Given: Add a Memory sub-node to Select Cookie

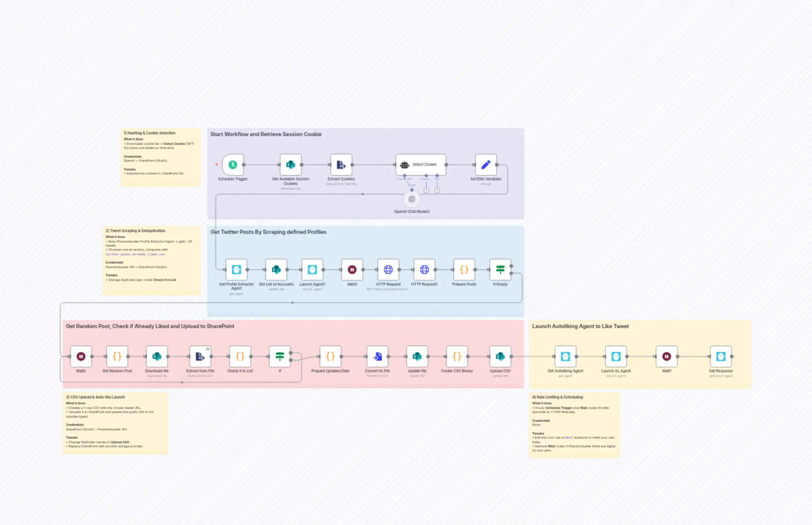Looking at the screenshot, I should (x=426, y=190).
